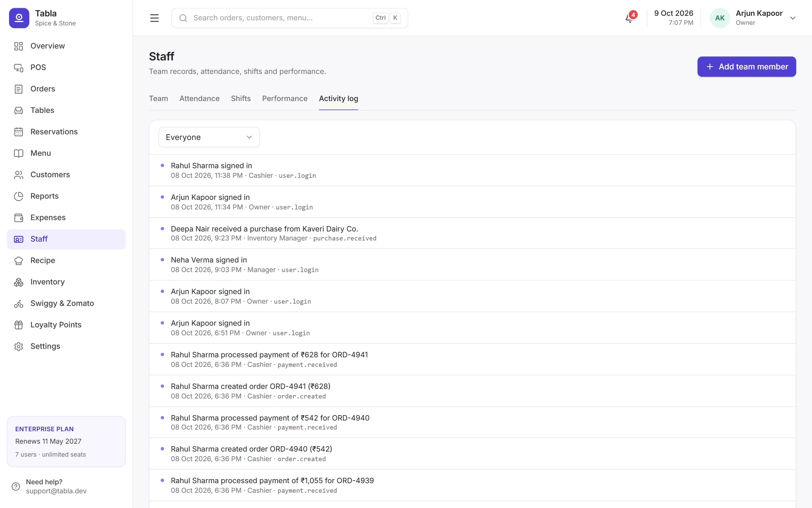Open the Shifts tab

(x=240, y=98)
